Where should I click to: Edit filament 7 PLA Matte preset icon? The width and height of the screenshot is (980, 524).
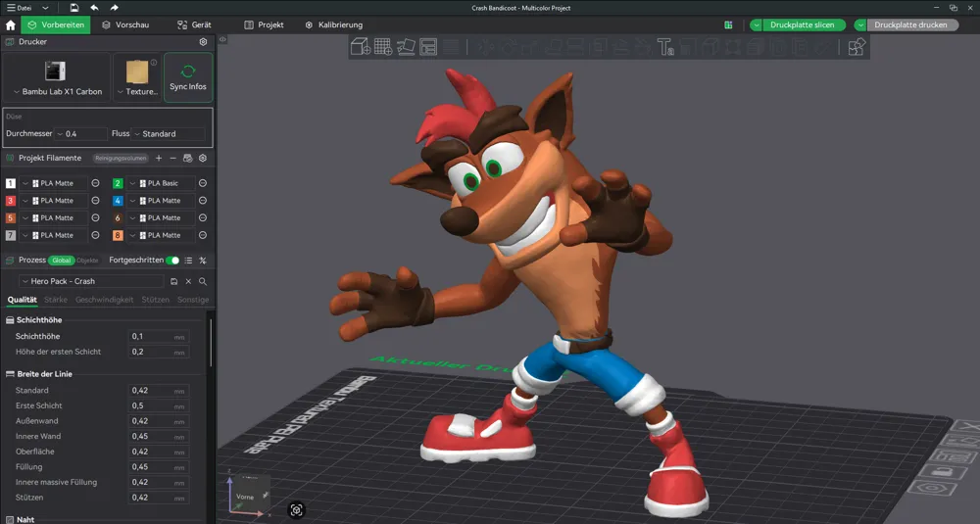pos(96,235)
